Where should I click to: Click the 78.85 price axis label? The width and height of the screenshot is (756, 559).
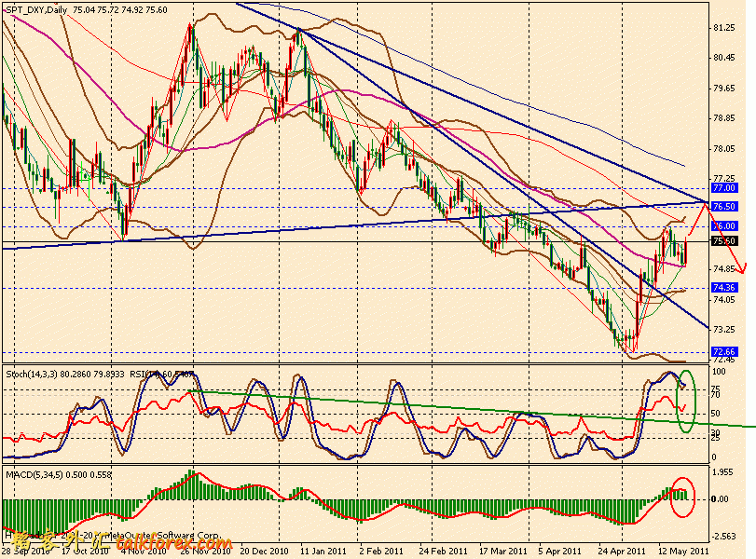723,118
